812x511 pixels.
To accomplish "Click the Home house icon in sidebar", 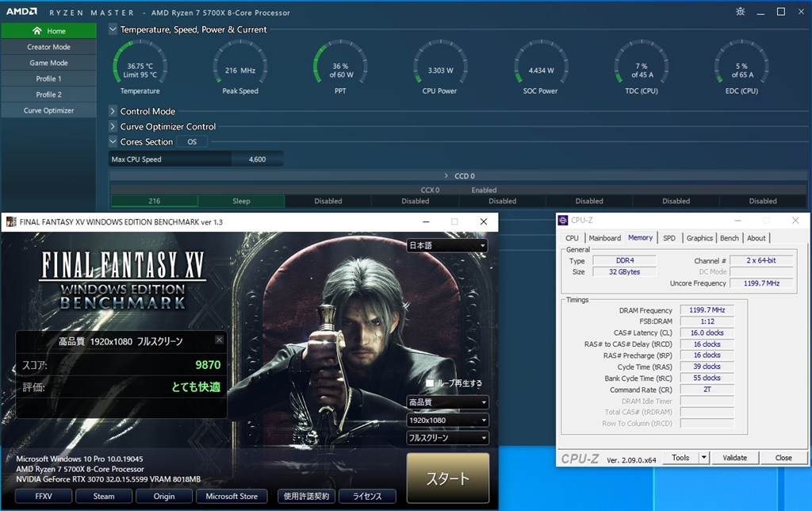I will tap(36, 31).
